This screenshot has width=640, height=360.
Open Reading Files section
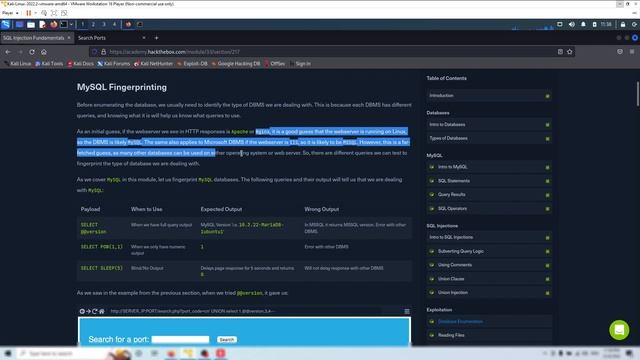coord(489,335)
